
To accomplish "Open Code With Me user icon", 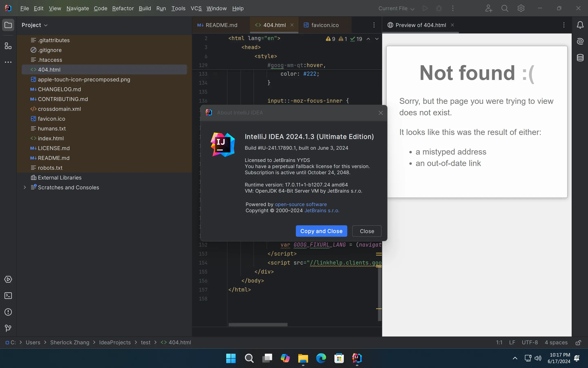I will pyautogui.click(x=489, y=8).
